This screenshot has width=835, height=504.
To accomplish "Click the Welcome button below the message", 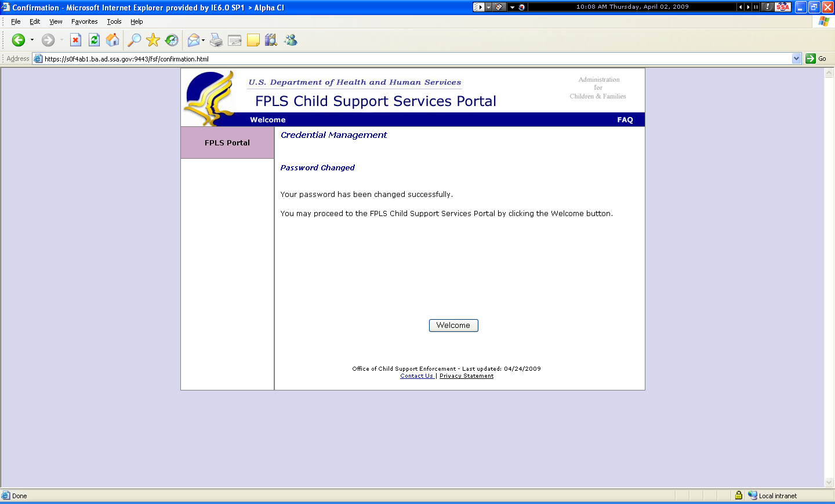I will tap(453, 326).
